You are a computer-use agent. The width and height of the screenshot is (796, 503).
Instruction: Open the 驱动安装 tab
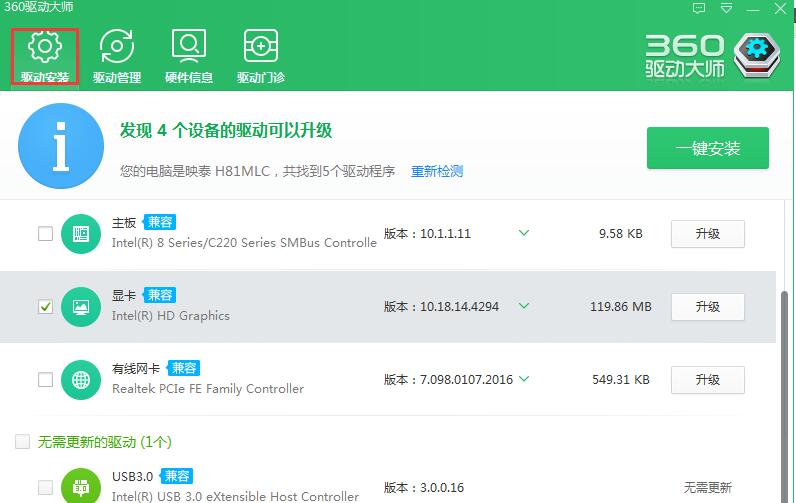point(45,56)
